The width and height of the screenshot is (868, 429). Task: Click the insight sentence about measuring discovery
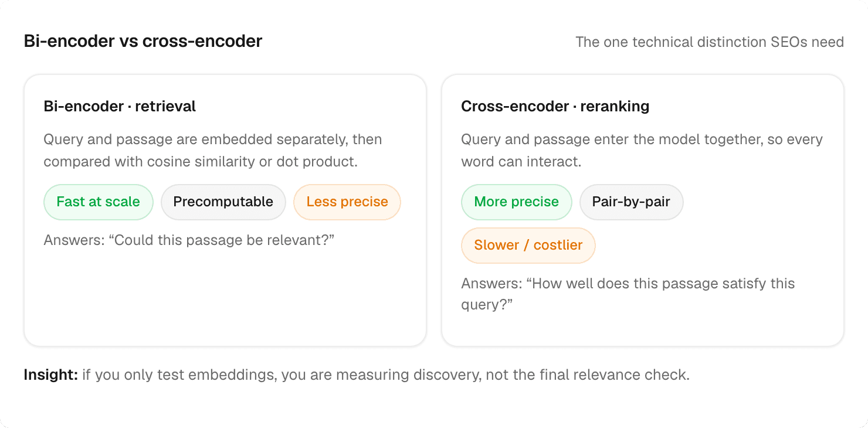386,375
